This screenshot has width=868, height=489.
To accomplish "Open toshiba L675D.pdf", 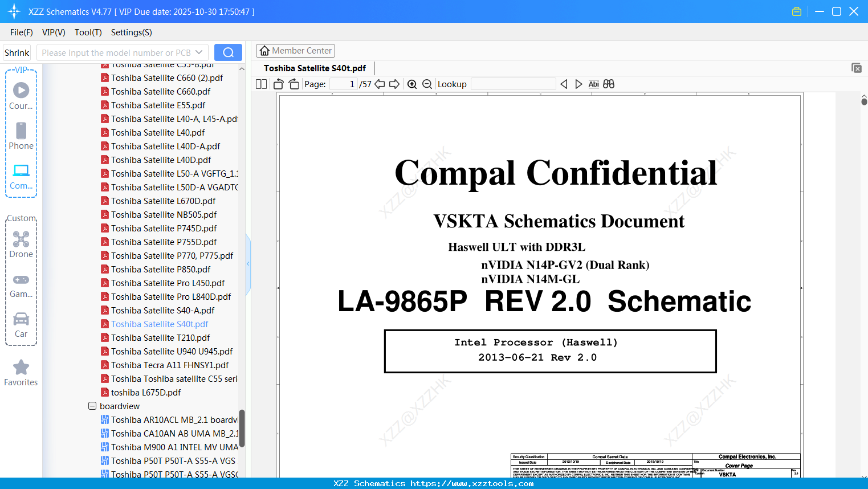I will coord(146,392).
